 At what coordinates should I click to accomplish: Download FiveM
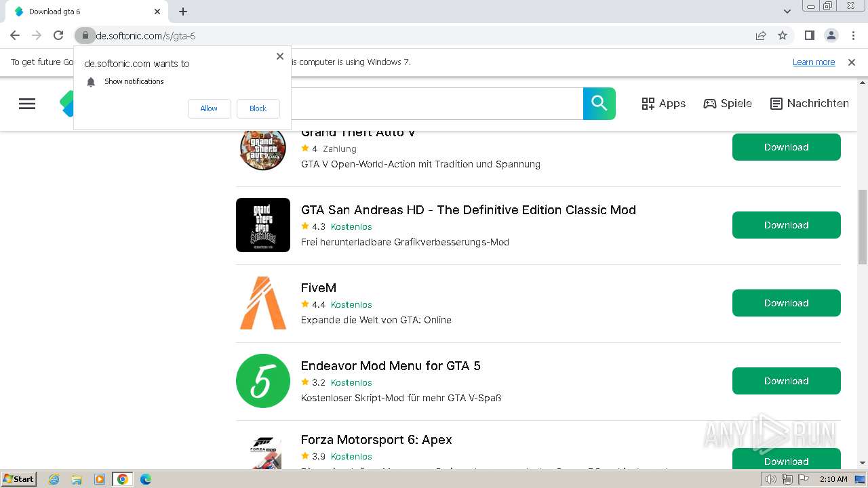787,303
